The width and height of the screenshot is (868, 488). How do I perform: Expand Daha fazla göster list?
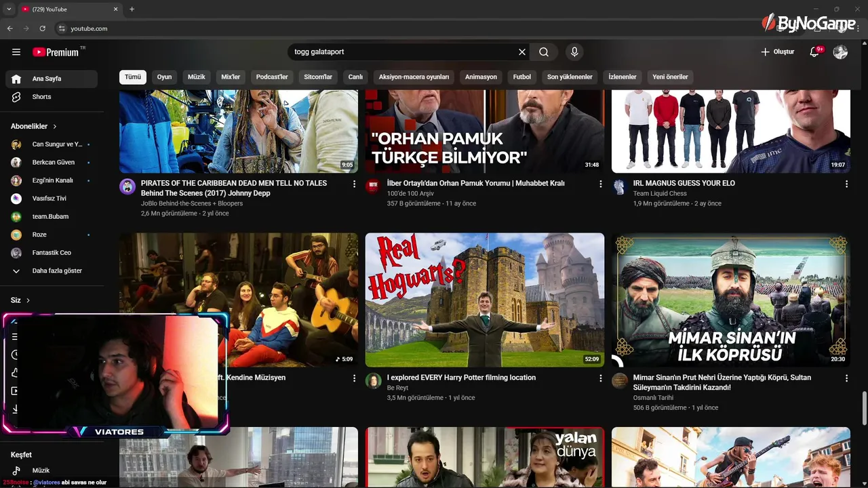click(52, 271)
